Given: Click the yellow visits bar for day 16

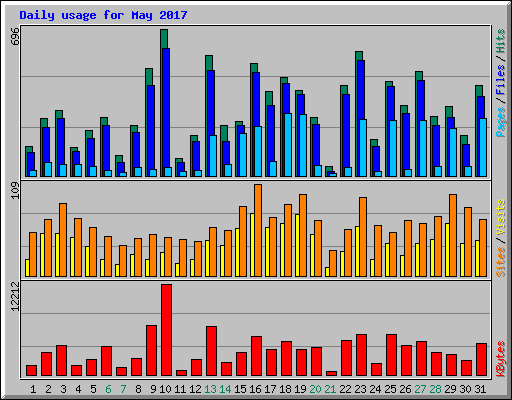Looking at the screenshot, I should [x=252, y=245].
